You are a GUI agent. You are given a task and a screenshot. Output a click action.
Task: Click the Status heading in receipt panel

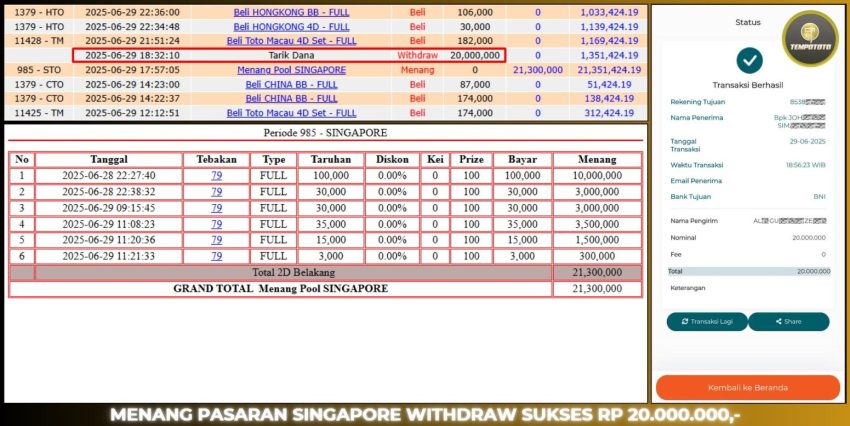748,22
